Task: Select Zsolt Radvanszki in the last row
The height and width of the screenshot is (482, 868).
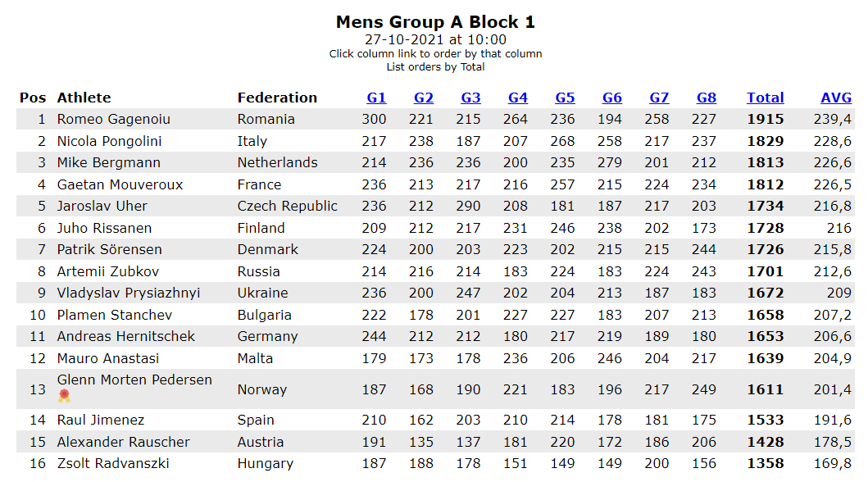Action: click(x=113, y=464)
